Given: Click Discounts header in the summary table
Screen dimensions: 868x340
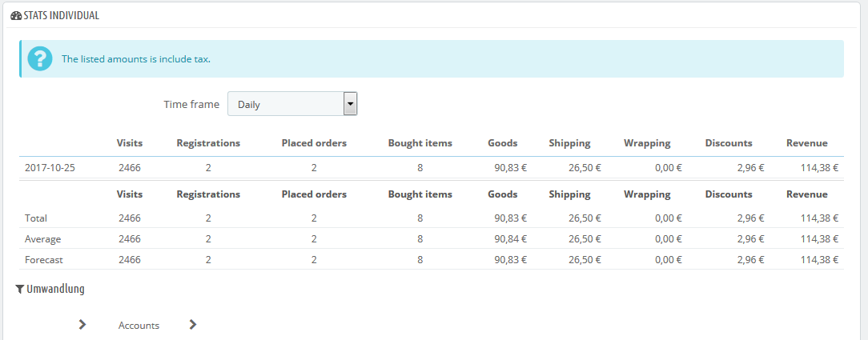Looking at the screenshot, I should coord(729,194).
